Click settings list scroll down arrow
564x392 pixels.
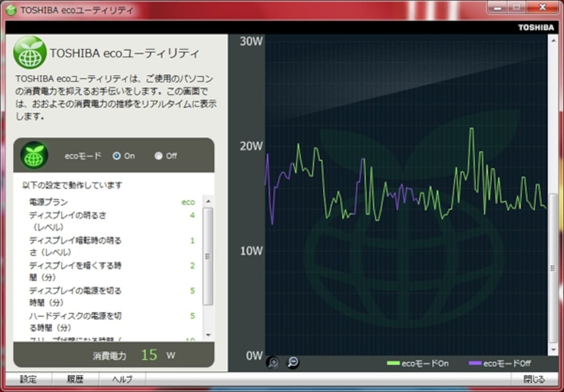[x=208, y=335]
